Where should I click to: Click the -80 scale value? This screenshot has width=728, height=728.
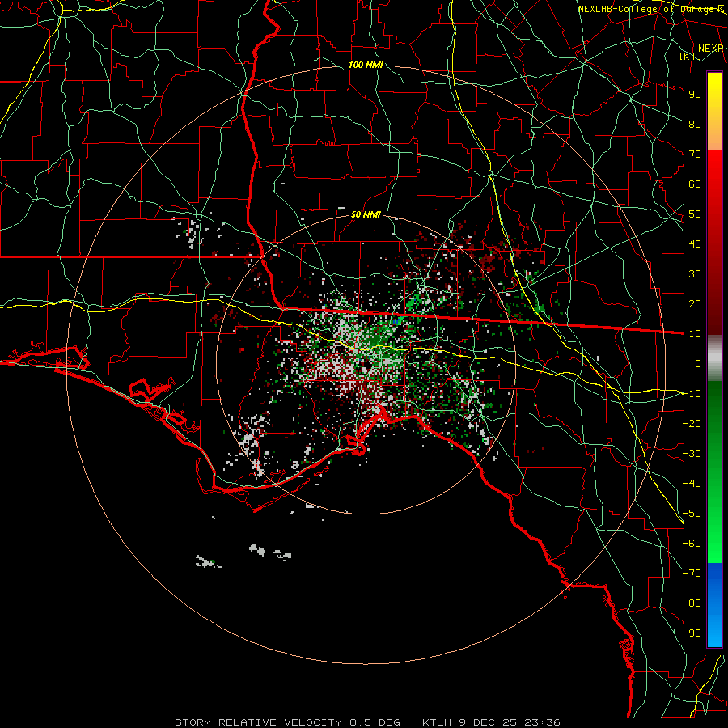point(692,603)
